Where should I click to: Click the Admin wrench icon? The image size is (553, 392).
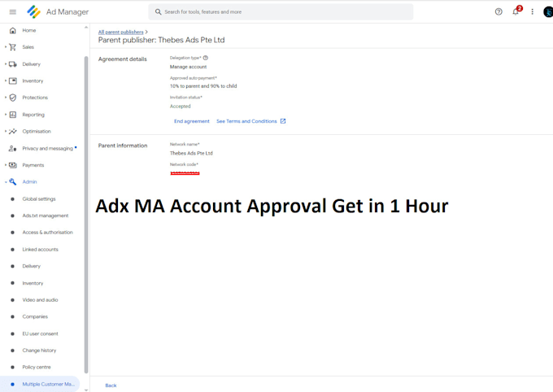pos(13,181)
